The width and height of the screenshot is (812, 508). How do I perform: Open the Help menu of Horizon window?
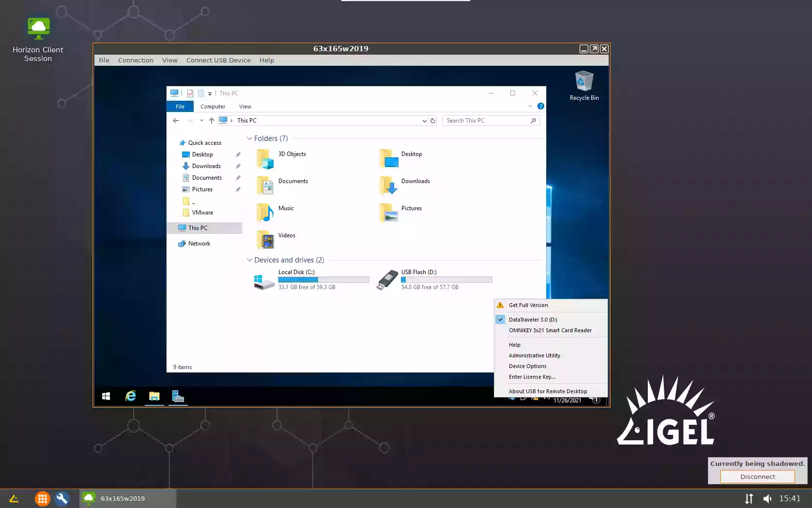tap(267, 60)
